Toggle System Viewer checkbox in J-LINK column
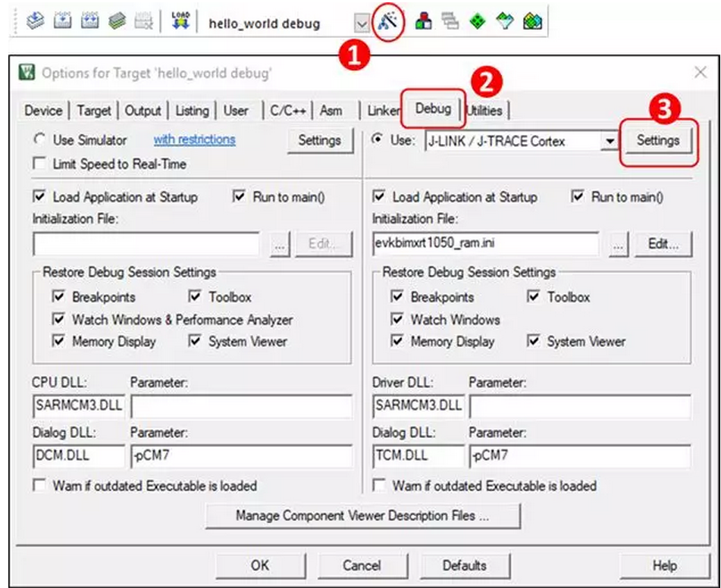This screenshot has width=721, height=588. (534, 341)
